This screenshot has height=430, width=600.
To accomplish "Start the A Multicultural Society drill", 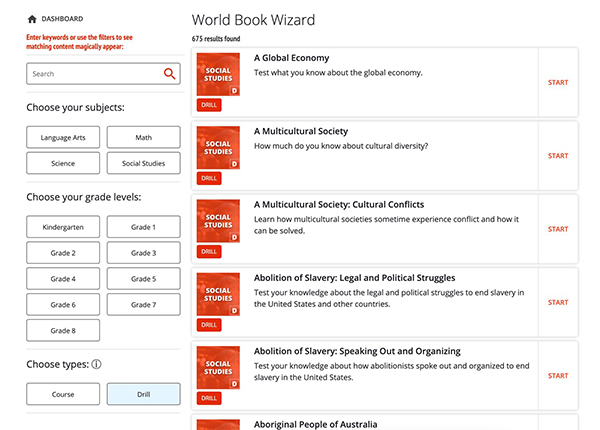I will coord(558,156).
